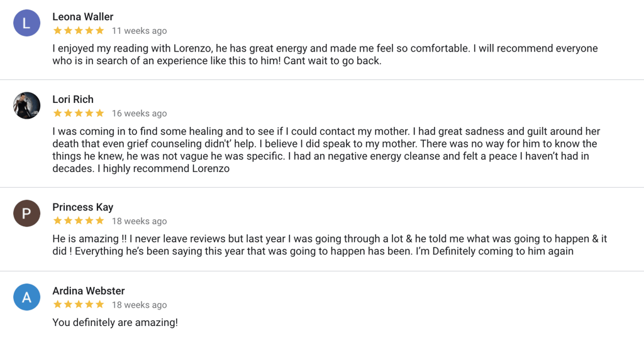Click the '11 weeks ago' timestamp
Screen dimensions: 644x341
click(139, 31)
